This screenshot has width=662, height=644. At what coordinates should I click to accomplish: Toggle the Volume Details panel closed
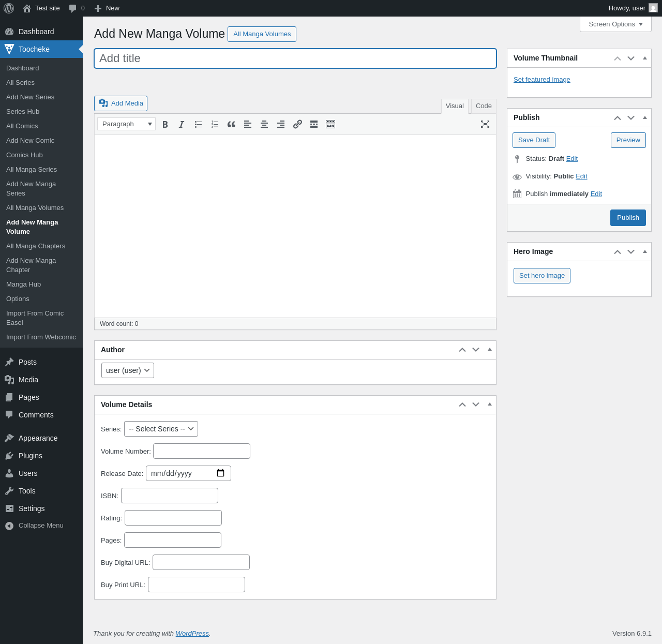click(x=490, y=404)
